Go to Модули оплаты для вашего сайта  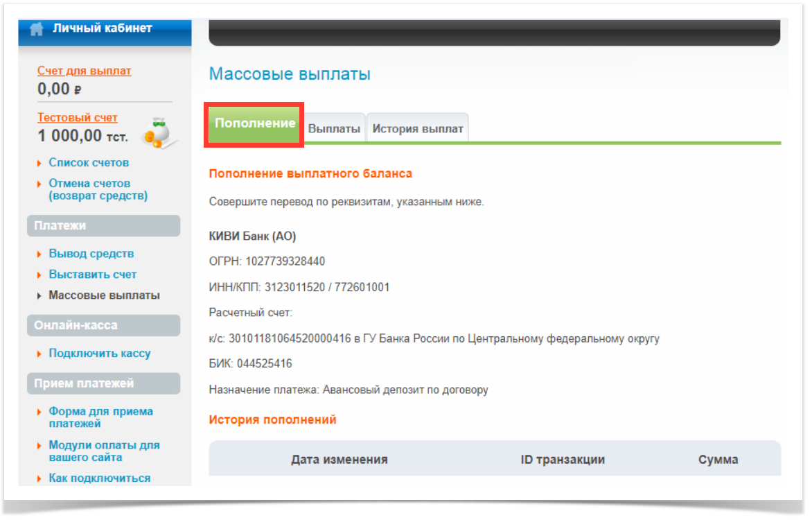[x=104, y=451]
